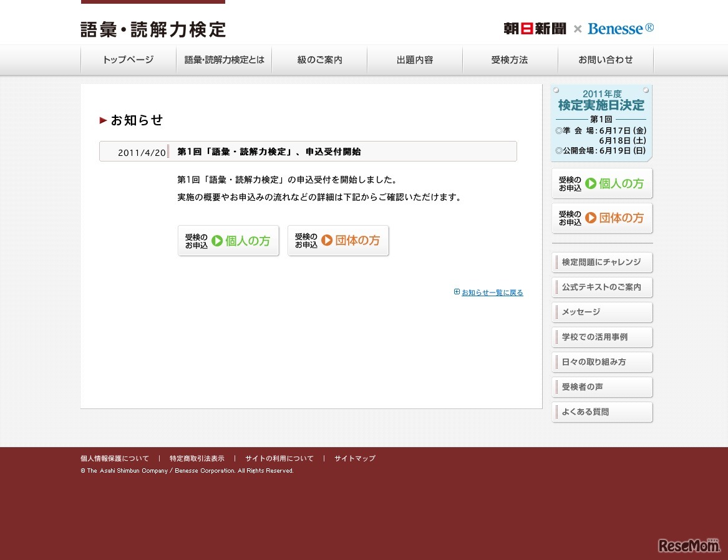This screenshot has width=728, height=560.
Task: Open 公式テキストのご案内 sidebar link
Action: pos(602,287)
